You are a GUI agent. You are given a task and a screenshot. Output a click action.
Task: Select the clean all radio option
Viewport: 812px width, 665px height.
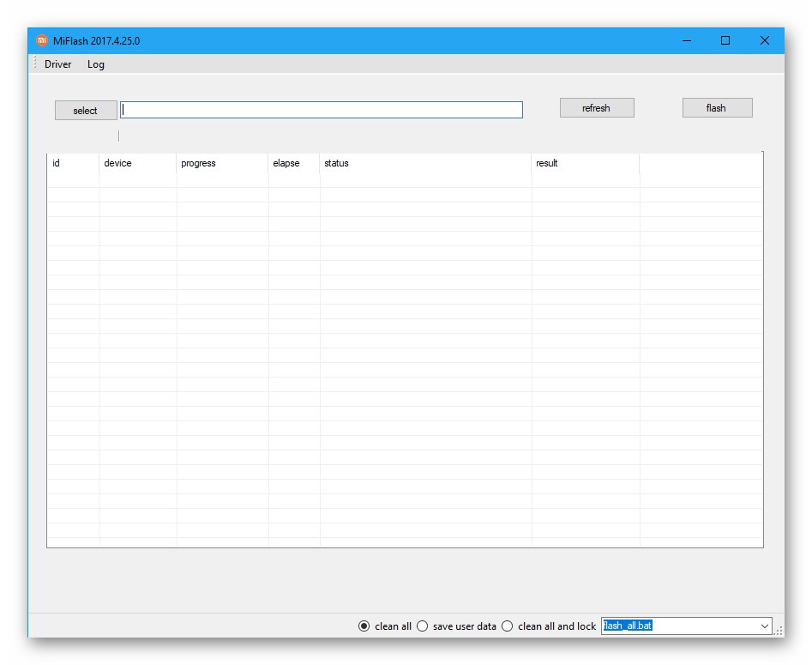[385, 626]
